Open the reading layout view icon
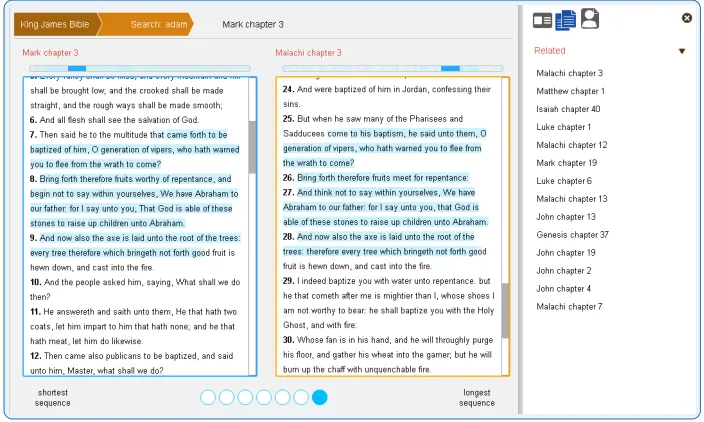Screen dimensions: 704x422 (542, 21)
